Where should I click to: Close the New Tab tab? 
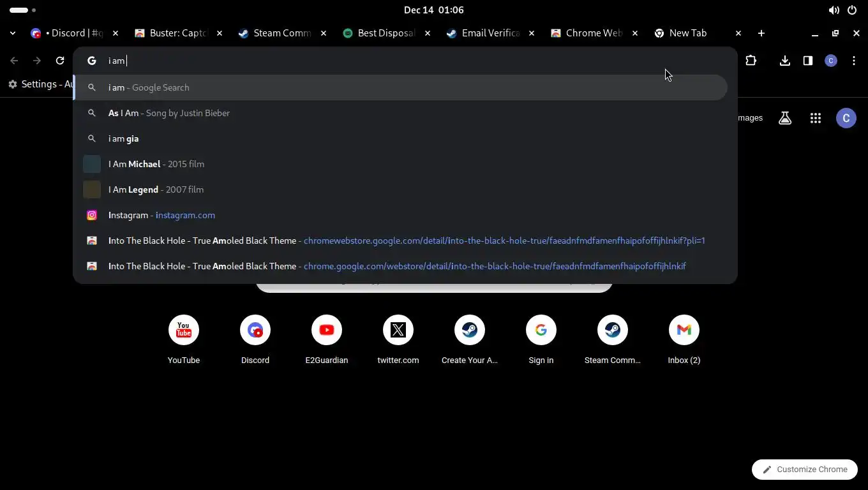(x=738, y=33)
